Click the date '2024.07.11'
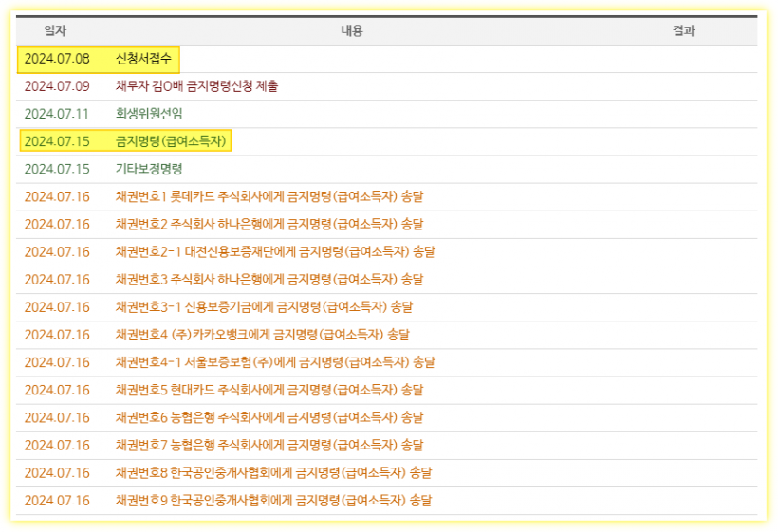Viewport: 778px width, 532px height. coord(57,114)
